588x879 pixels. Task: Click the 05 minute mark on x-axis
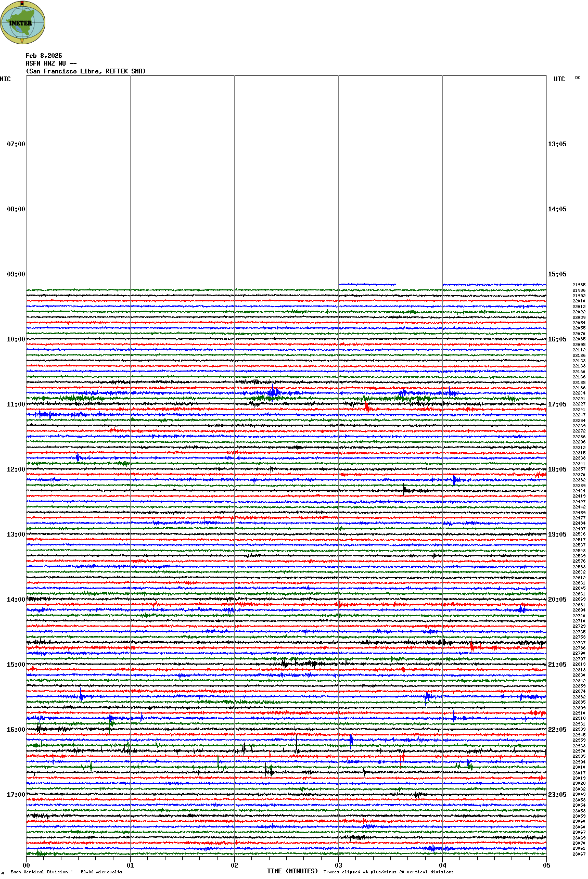[x=546, y=865]
